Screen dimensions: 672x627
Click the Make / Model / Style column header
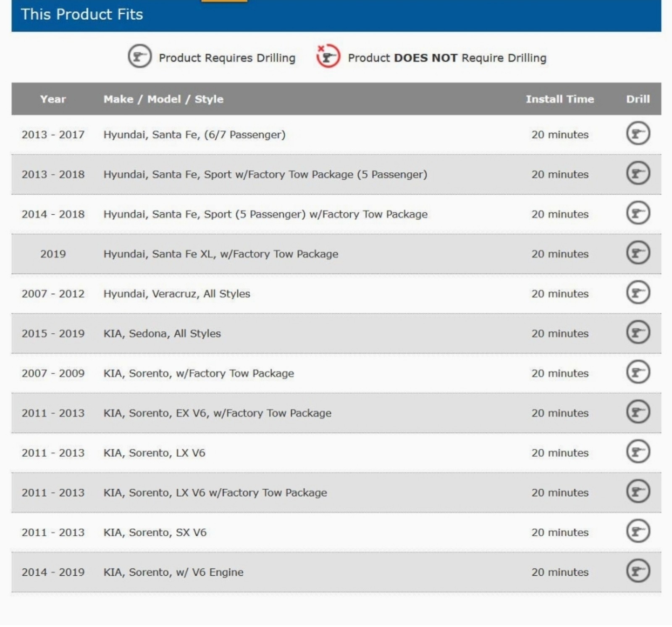tap(163, 99)
